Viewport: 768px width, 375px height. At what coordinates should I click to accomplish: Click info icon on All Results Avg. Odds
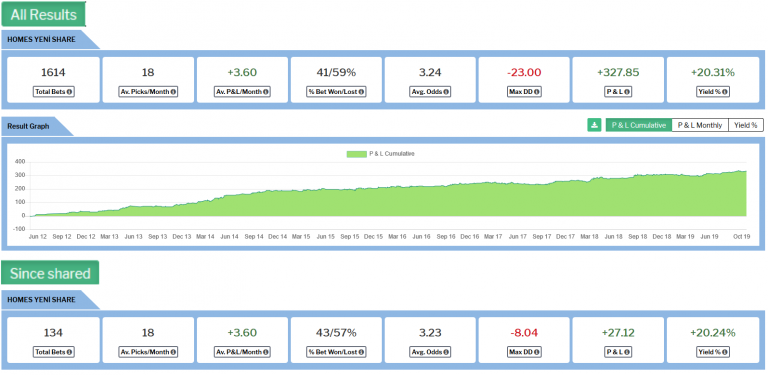[446, 92]
